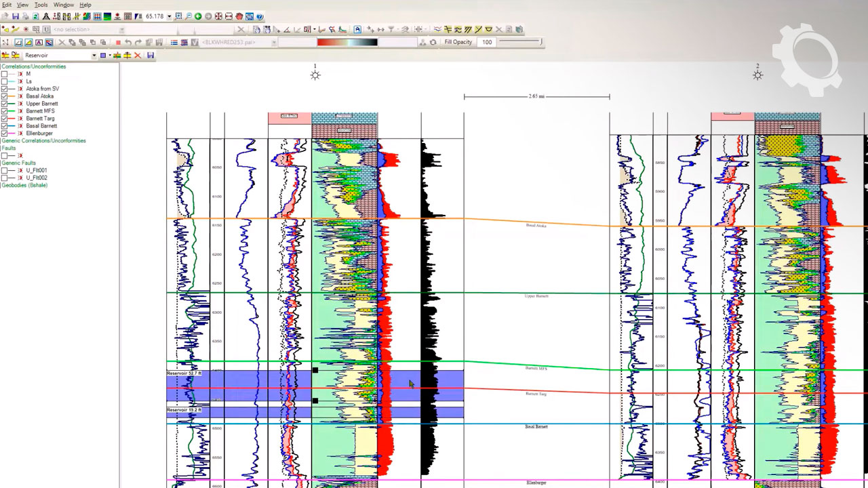This screenshot has width=868, height=488.
Task: Click the undo arrow icon
Action: point(128,43)
